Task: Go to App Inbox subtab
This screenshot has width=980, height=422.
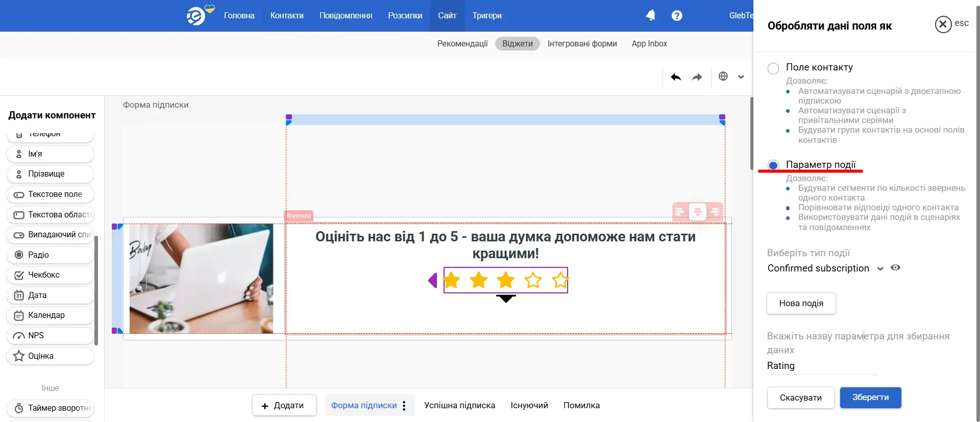Action: (649, 44)
